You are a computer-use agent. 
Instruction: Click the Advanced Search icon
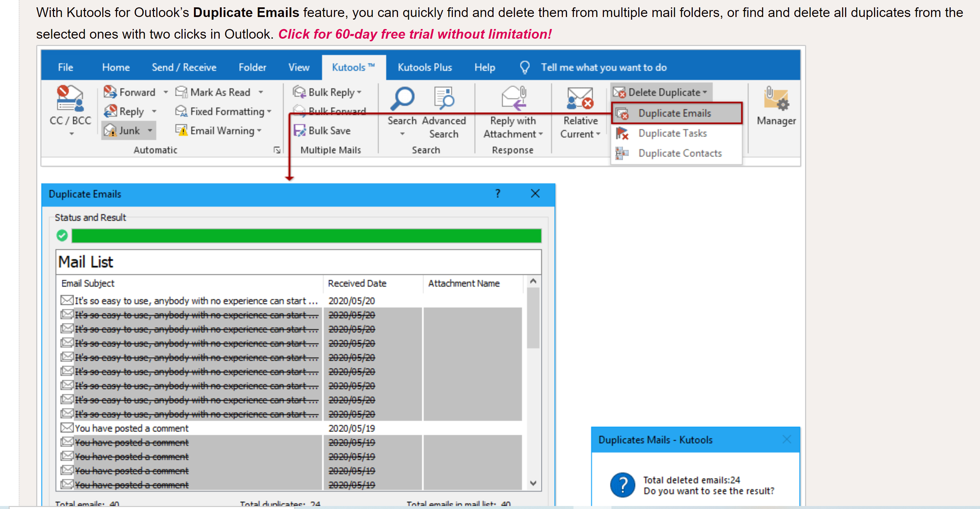[x=444, y=99]
